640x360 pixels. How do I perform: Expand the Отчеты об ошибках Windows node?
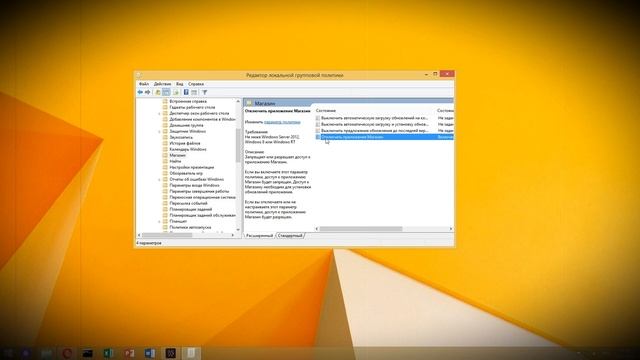pyautogui.click(x=160, y=179)
